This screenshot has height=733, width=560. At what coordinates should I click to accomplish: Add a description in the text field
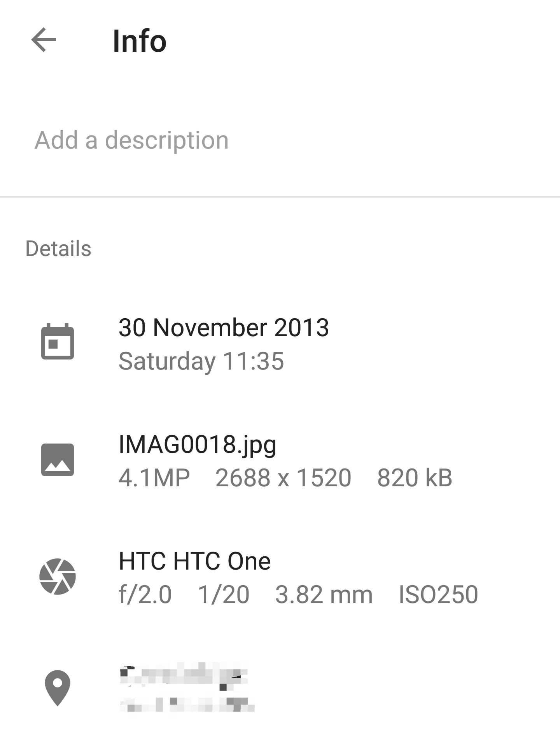[x=280, y=140]
